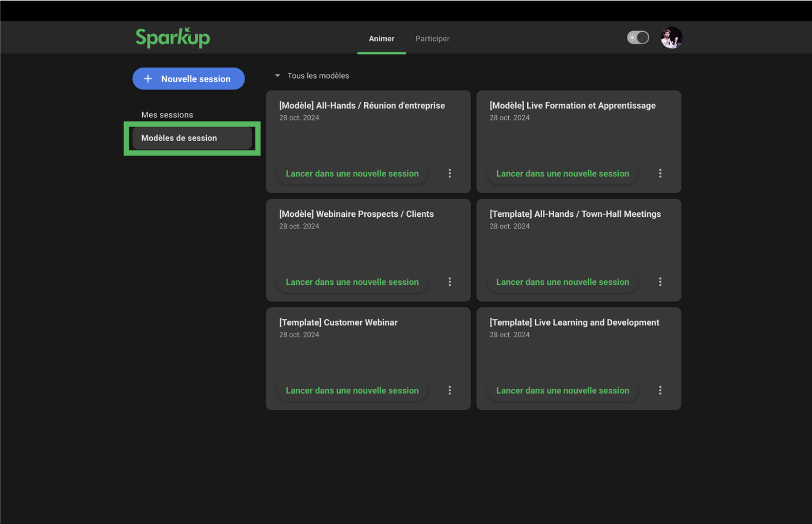Image resolution: width=812 pixels, height=524 pixels.
Task: Switch to the Animer tab
Action: pos(381,39)
